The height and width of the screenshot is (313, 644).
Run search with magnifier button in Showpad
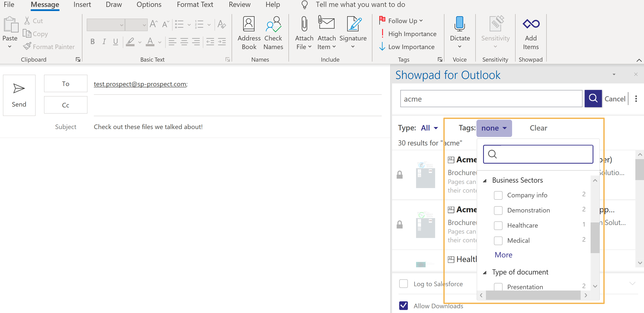click(x=593, y=98)
